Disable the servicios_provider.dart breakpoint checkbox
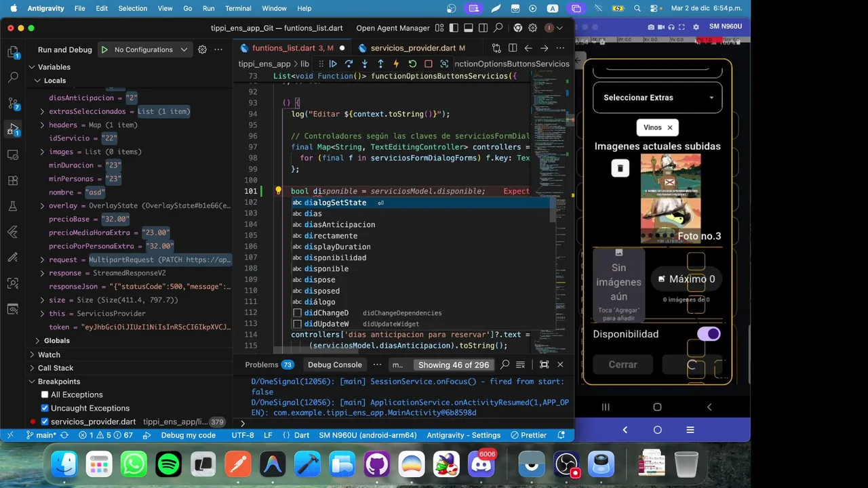Viewport: 868px width, 488px height. click(45, 422)
